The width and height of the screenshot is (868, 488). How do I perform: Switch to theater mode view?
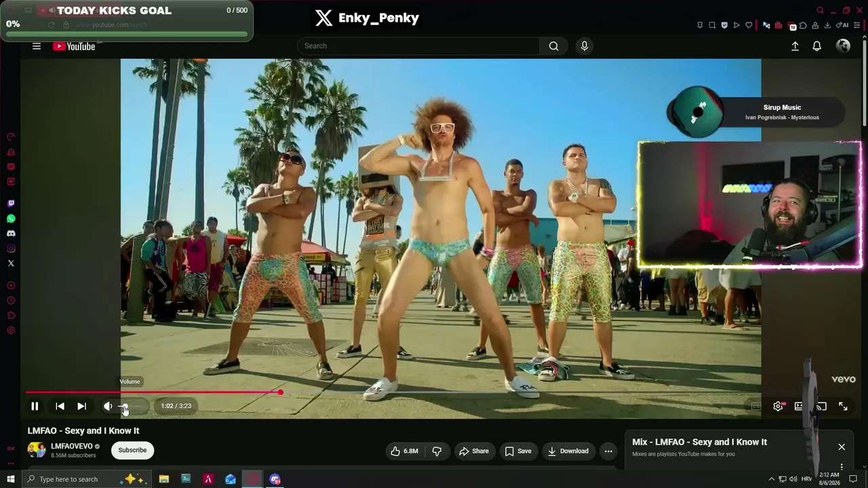point(800,406)
